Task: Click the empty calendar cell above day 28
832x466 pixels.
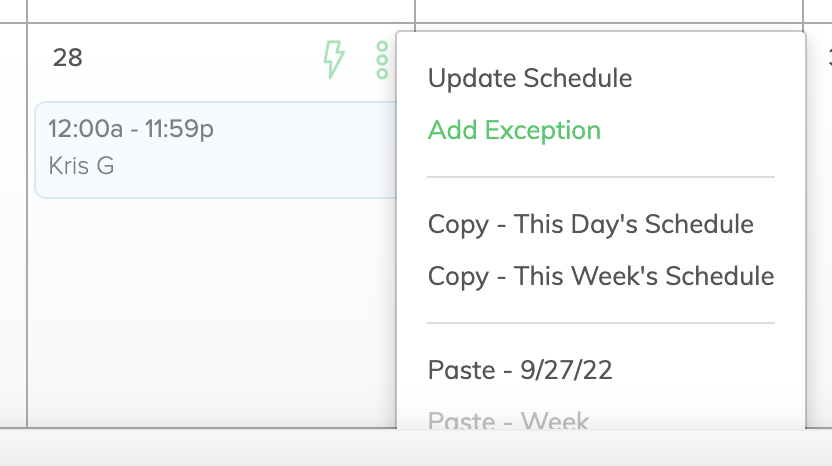Action: pyautogui.click(x=221, y=11)
